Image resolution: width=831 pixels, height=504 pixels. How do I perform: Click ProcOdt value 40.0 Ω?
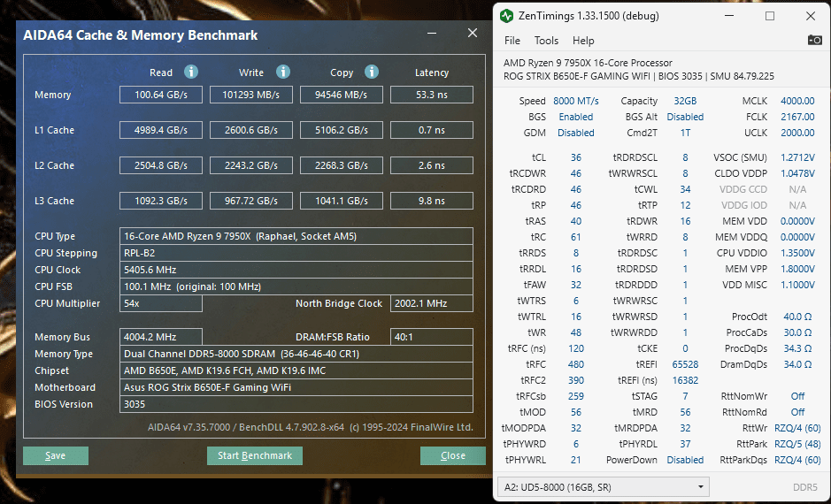pyautogui.click(x=797, y=317)
